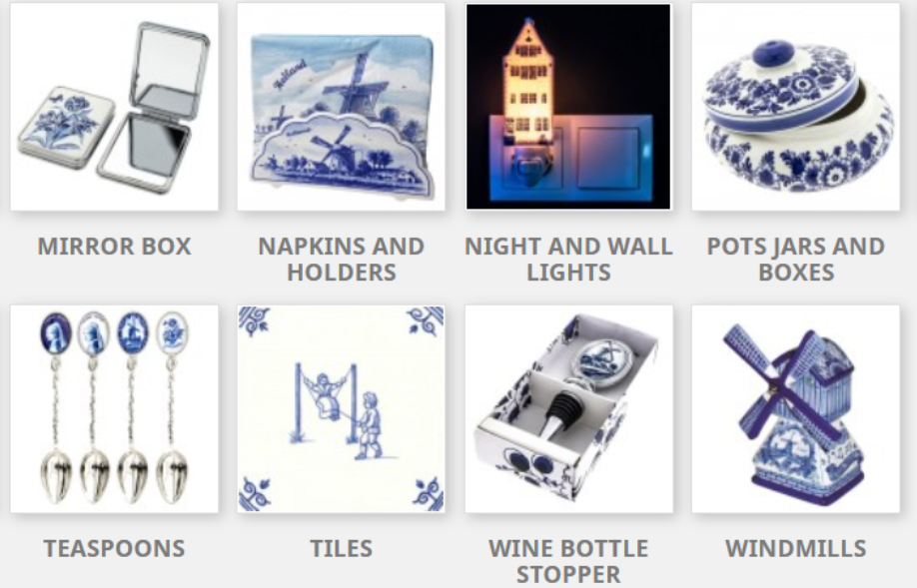Click the Delft blue windmill figurine image
Viewport: 917px width, 588px height.
pyautogui.click(x=796, y=408)
